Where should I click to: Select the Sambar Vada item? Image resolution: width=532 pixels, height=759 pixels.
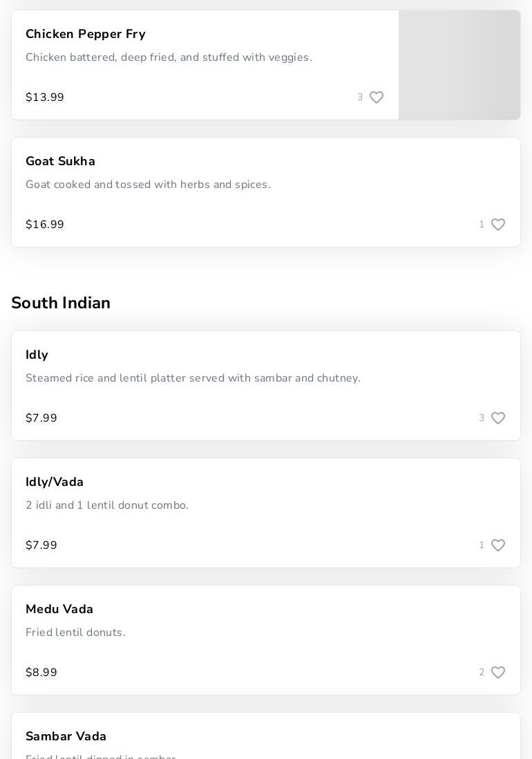(x=66, y=736)
